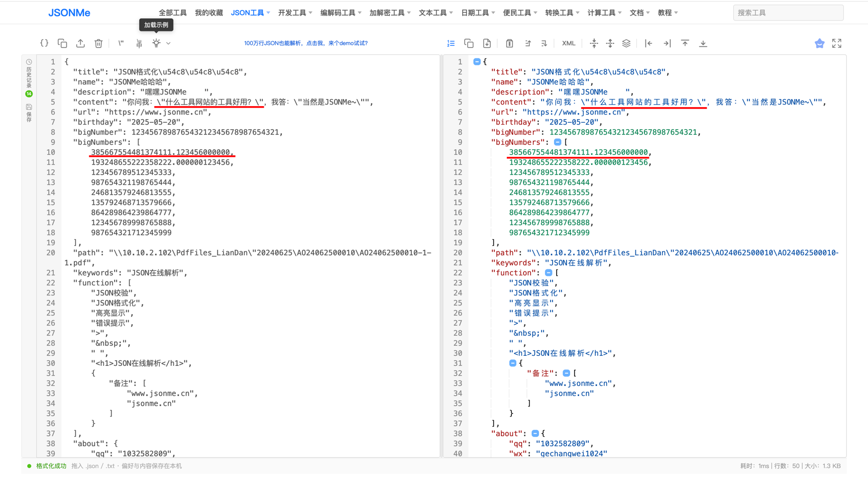The image size is (868, 483).
Task: Click the compress JSON icon
Action: coord(139,43)
